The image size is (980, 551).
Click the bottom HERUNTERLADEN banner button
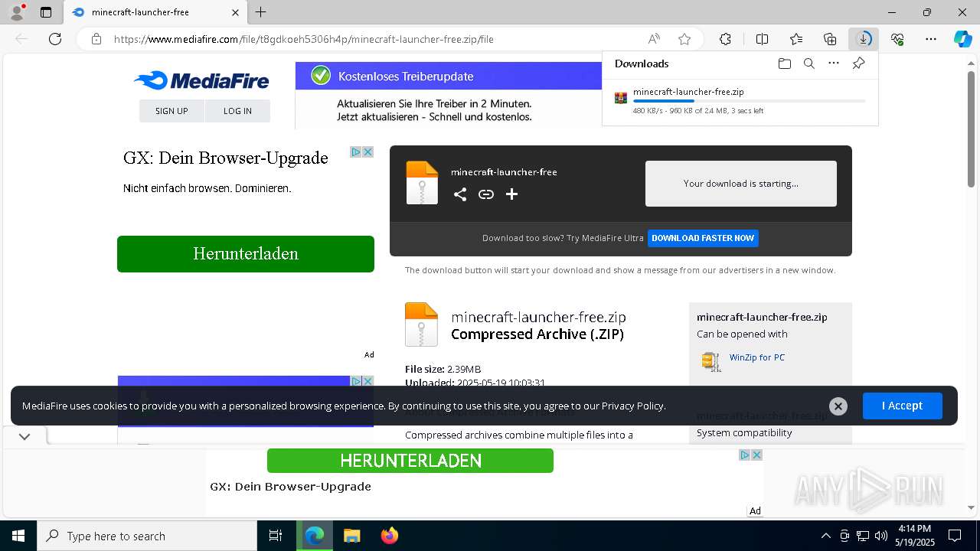[410, 461]
